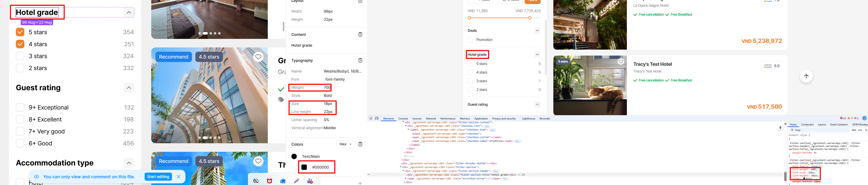The image size is (868, 185).
Task: Switch to the Console tab in DevTools
Action: coord(403,119)
